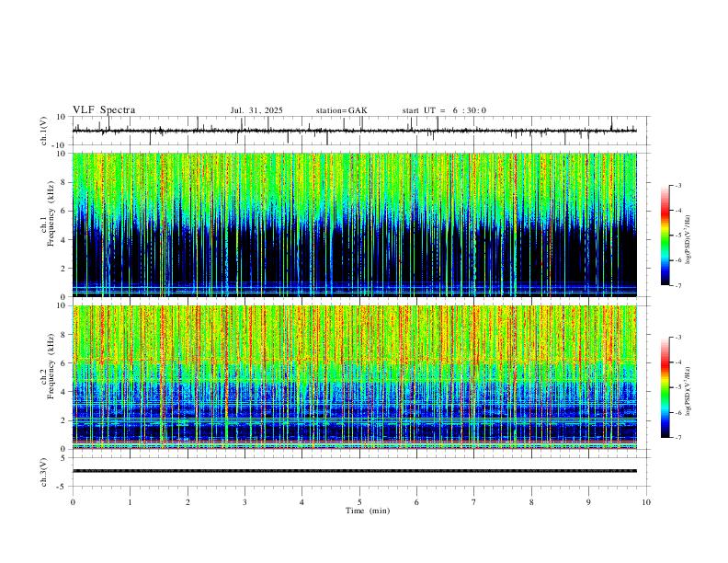728x563 pixels.
Task: Click the ch.3(V) axis "5" tick label
Action: [64, 457]
